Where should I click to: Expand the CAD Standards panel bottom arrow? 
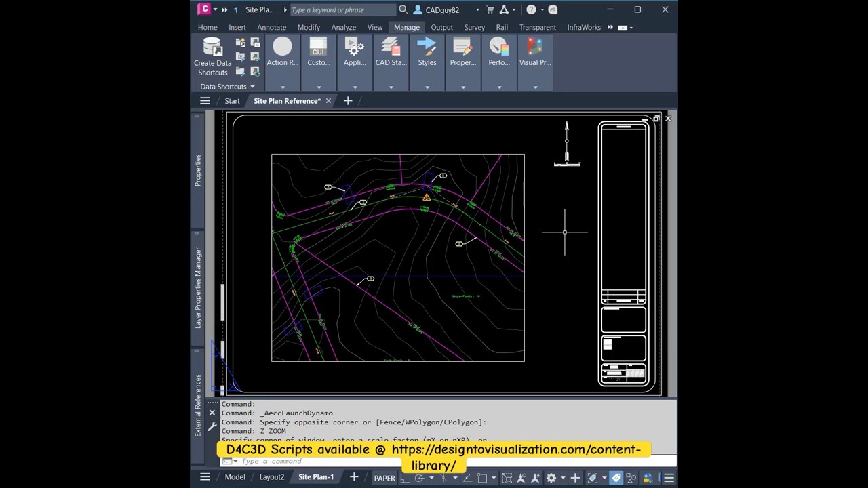pyautogui.click(x=391, y=87)
